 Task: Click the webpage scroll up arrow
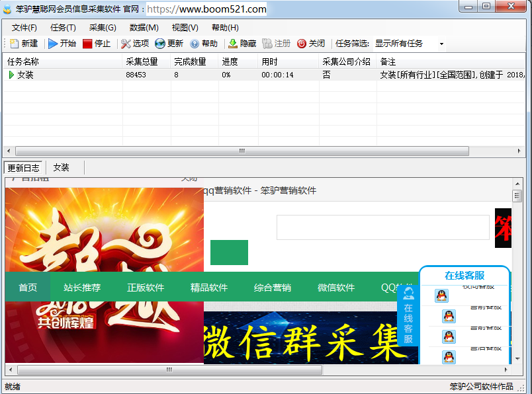(517, 184)
